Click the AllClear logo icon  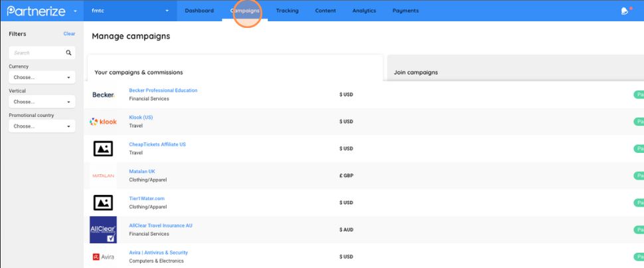tap(103, 229)
